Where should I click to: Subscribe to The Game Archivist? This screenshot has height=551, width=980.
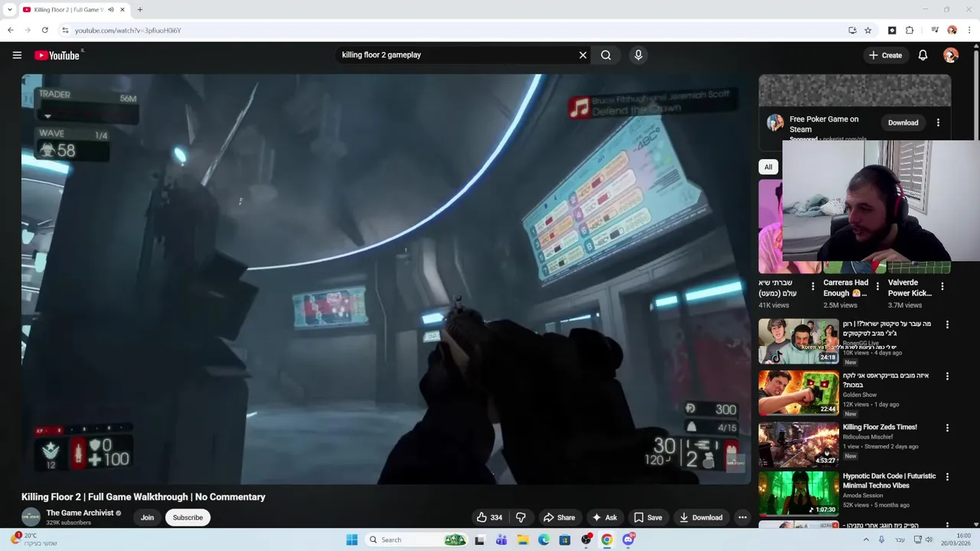[x=188, y=517]
